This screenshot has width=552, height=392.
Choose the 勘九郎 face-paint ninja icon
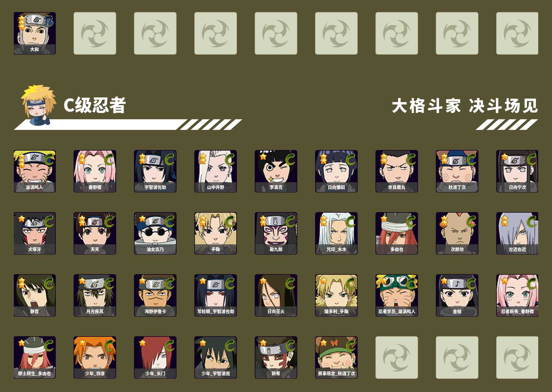tap(276, 233)
